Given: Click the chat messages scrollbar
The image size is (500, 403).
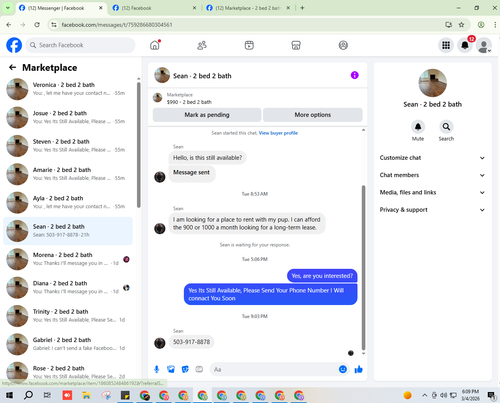Looking at the screenshot, I should (363, 268).
